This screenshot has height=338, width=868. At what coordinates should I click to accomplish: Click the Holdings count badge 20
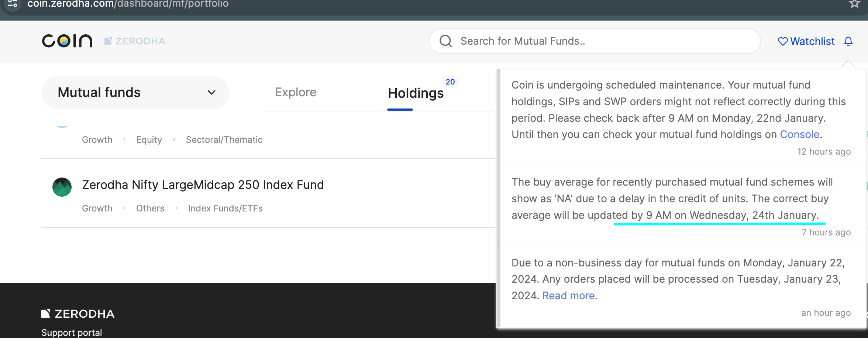click(450, 82)
